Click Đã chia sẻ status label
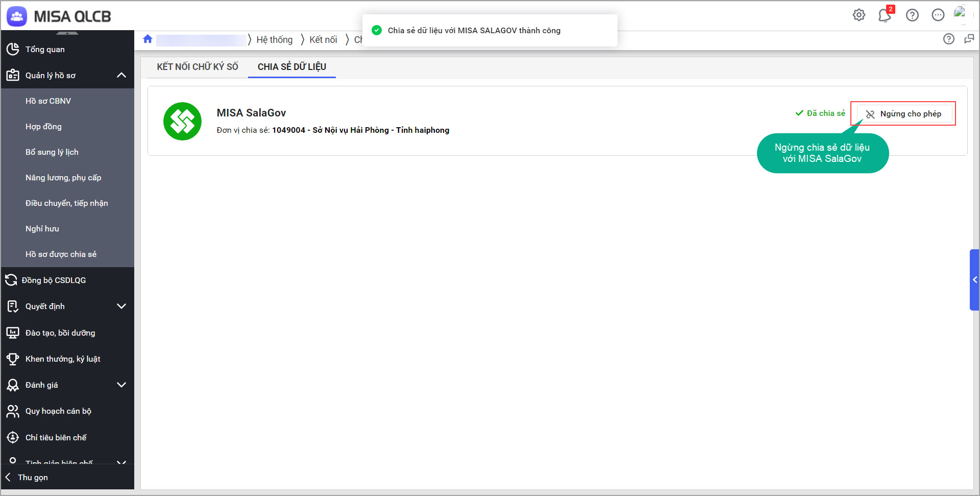980x496 pixels. tap(820, 113)
